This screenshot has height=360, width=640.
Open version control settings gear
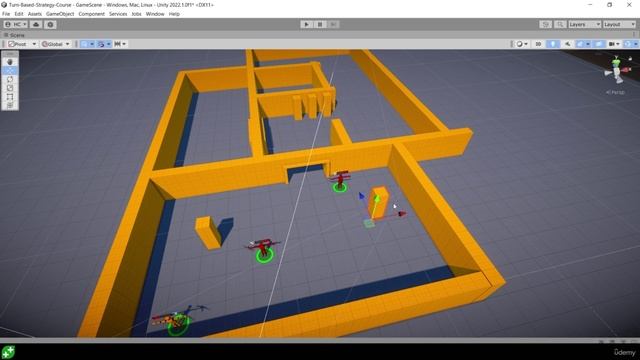[50, 24]
